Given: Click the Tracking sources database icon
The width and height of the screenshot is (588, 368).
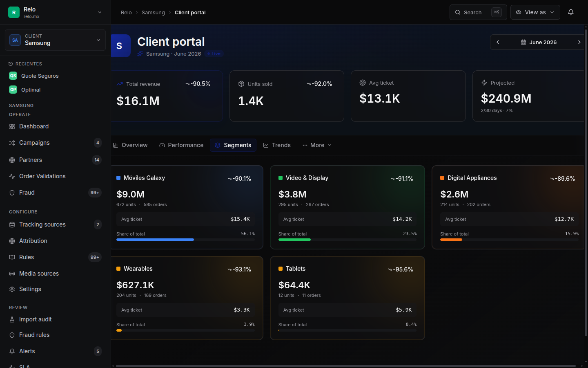Looking at the screenshot, I should point(12,224).
